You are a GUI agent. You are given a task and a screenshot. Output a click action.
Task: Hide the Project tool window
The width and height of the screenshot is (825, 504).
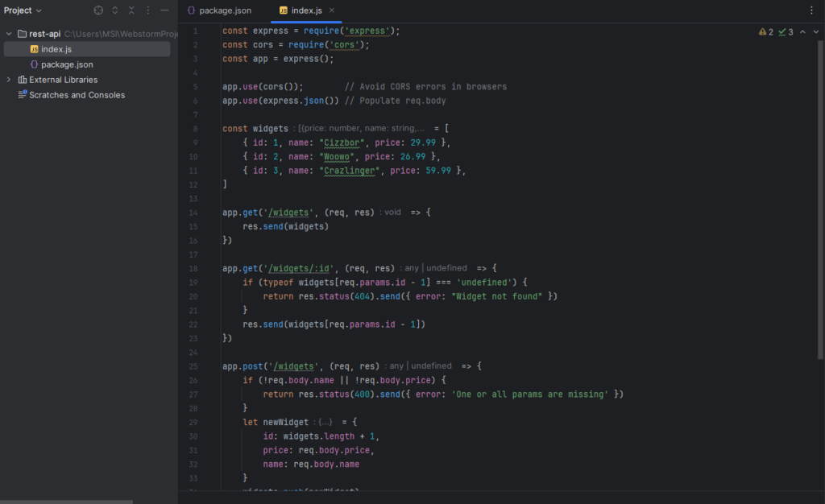[x=164, y=10]
